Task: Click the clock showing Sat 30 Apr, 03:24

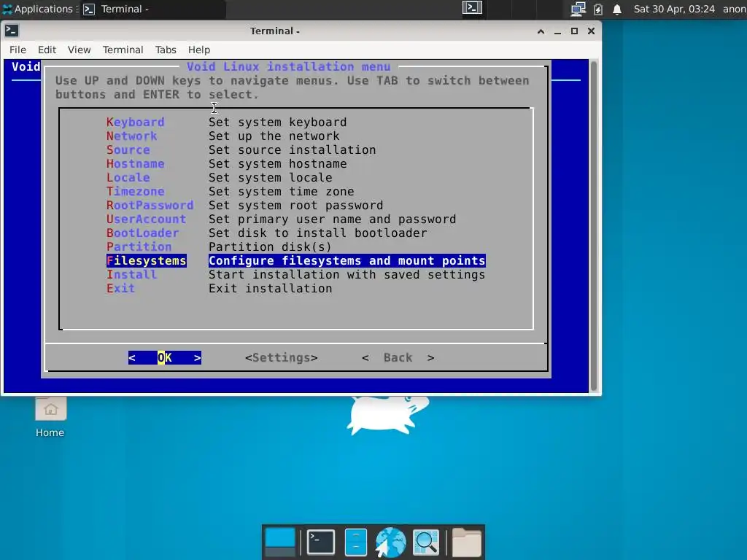Action: [x=673, y=9]
